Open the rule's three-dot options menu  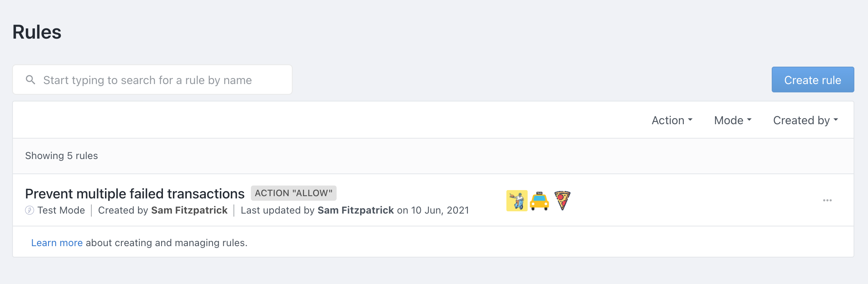click(x=827, y=200)
